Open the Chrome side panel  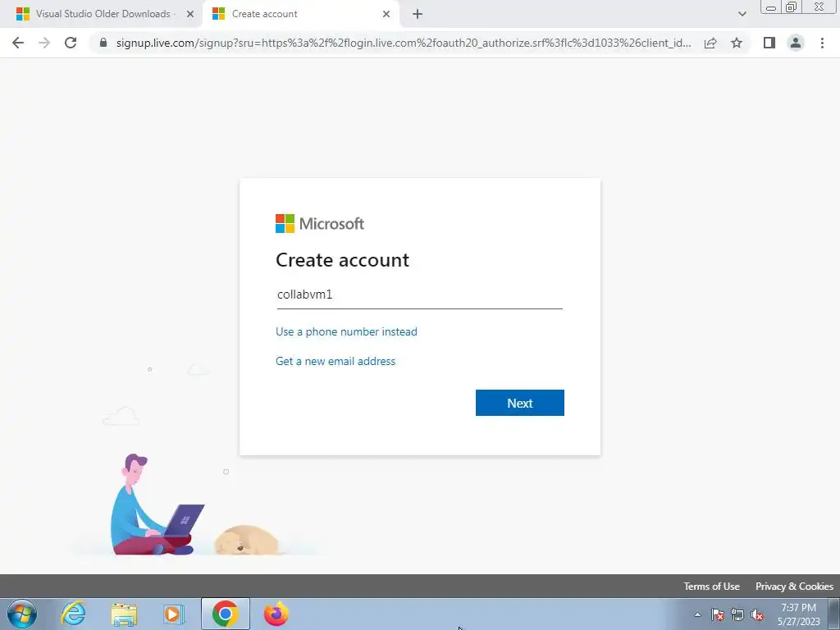769,43
